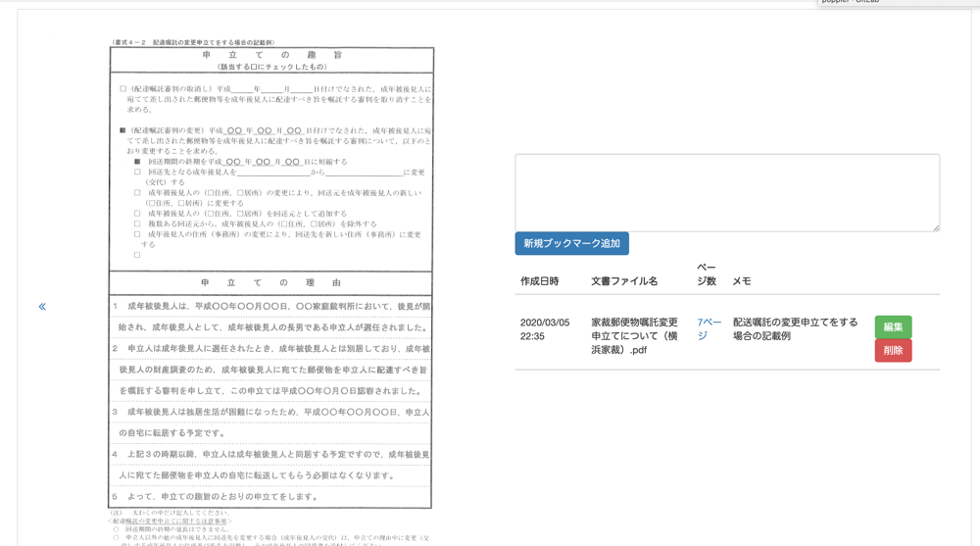Image resolution: width=980 pixels, height=546 pixels.
Task: Click the メモ column header
Action: (742, 281)
